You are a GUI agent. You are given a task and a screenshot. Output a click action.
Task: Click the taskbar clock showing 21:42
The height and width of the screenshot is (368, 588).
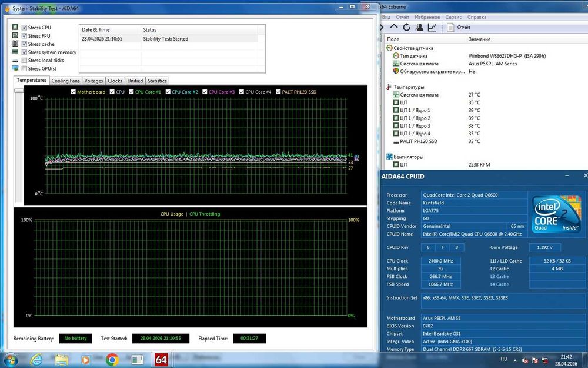(566, 360)
